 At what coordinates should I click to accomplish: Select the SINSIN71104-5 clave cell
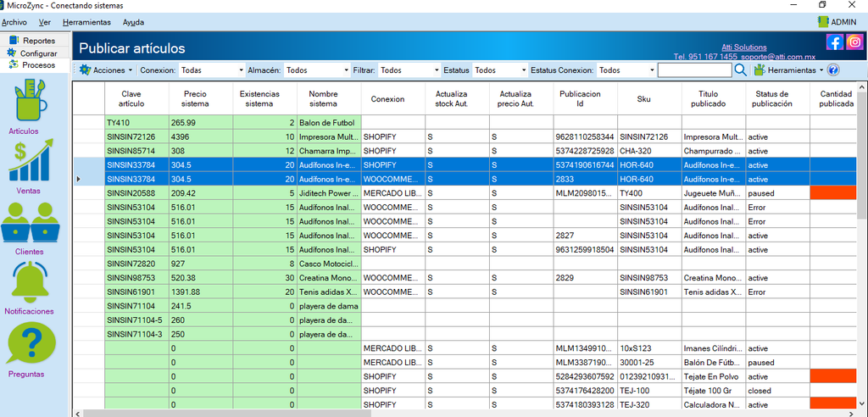tap(136, 320)
